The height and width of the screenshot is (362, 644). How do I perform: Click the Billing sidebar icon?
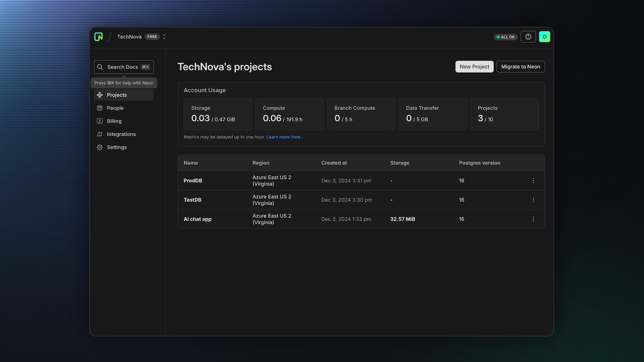coord(100,121)
